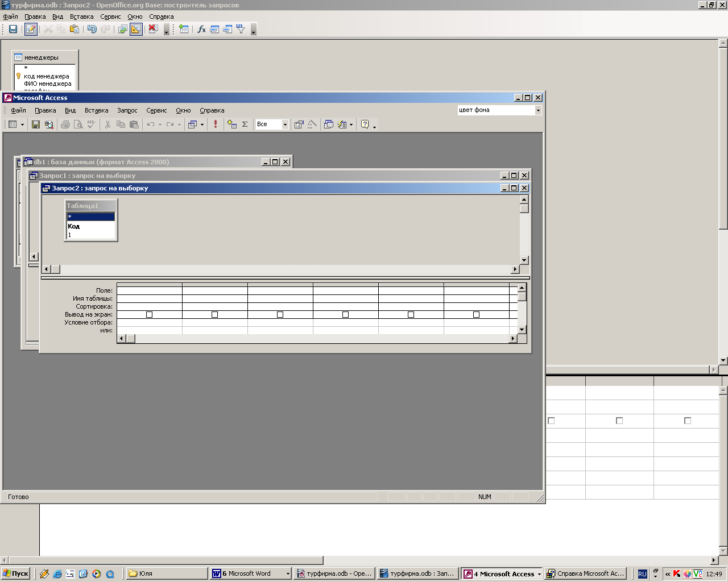
Task: Click the Copy icon in Access toolbar
Action: 121,124
